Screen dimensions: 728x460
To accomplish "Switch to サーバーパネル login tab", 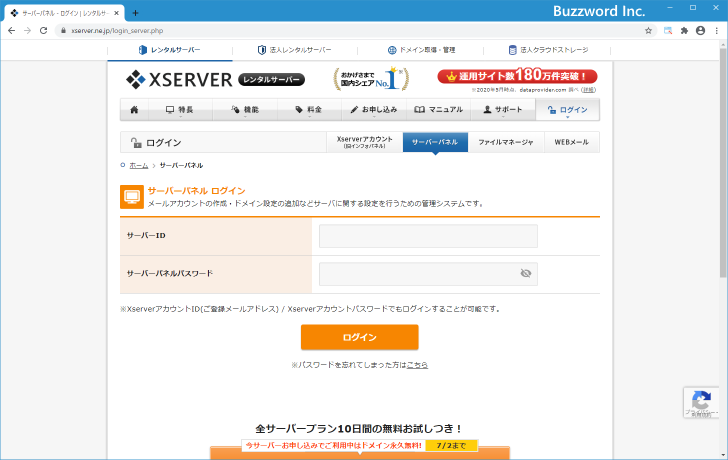I will (435, 142).
